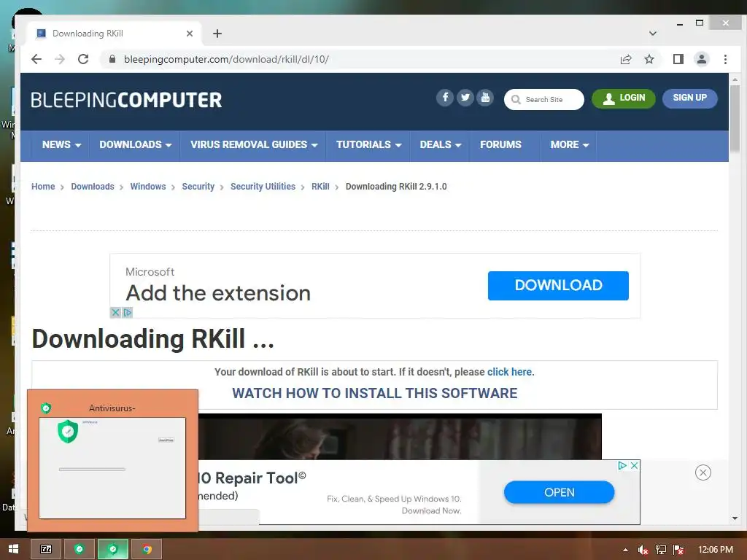Click the SIGN UP button

click(x=689, y=98)
